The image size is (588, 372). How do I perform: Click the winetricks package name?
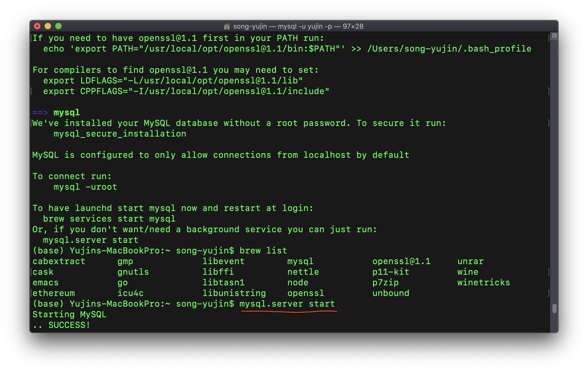[x=484, y=283]
